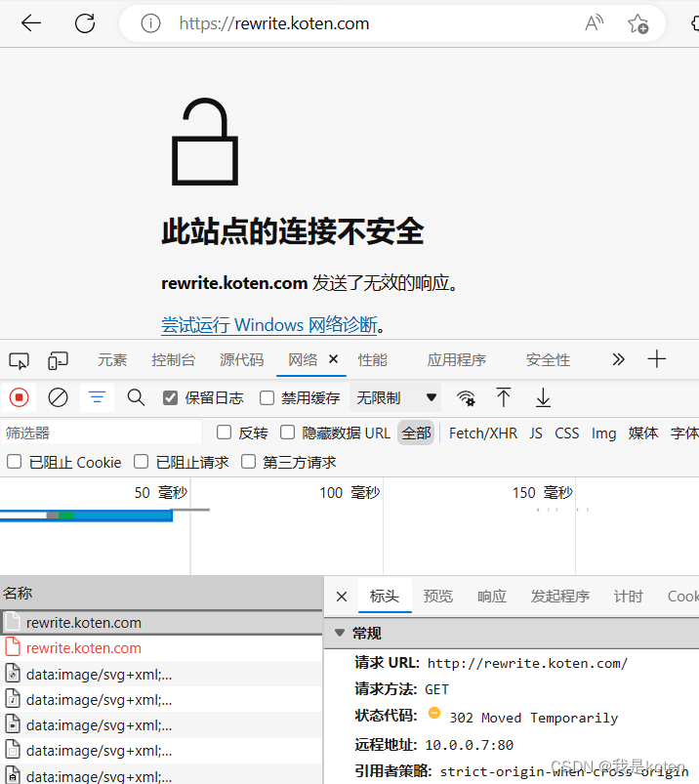The width and height of the screenshot is (699, 784).
Task: Go back with the browser back arrow
Action: pyautogui.click(x=30, y=23)
